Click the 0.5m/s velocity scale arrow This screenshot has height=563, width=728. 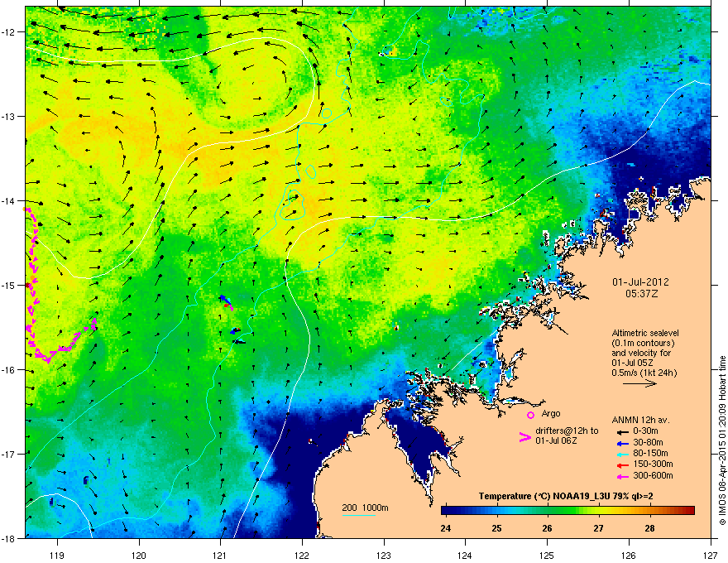pyautogui.click(x=639, y=383)
